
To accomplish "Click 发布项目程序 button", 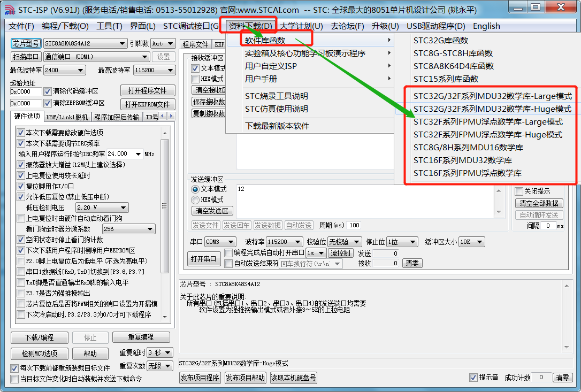I will (x=200, y=378).
